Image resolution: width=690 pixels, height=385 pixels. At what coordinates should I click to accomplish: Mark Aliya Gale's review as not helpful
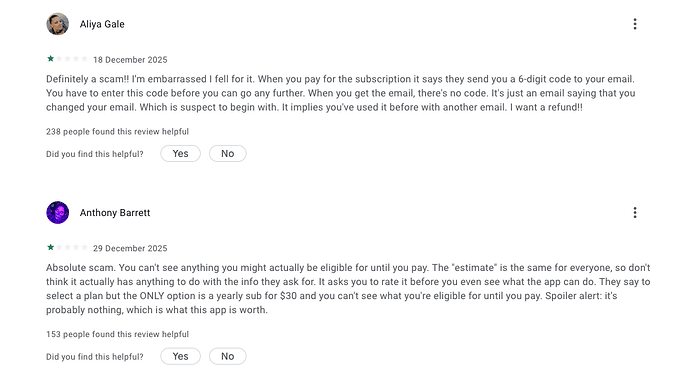click(x=228, y=154)
